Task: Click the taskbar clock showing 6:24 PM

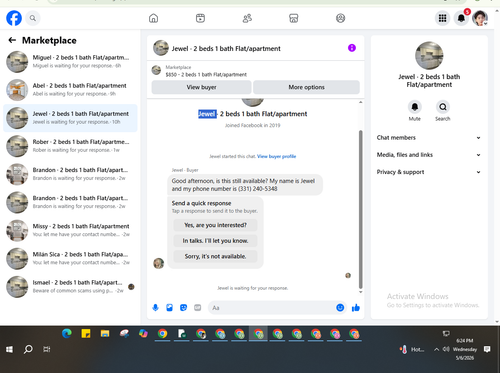Action: [465, 349]
